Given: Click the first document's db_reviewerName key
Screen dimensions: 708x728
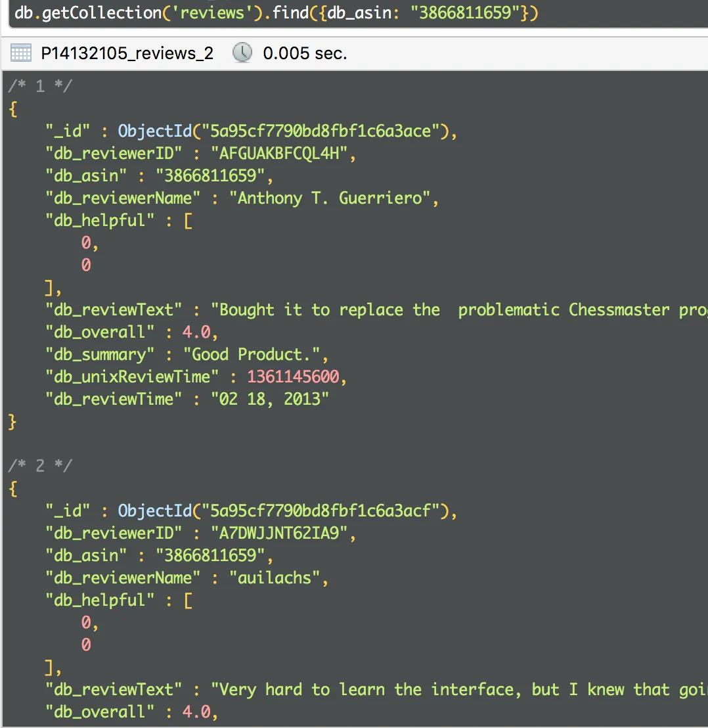Looking at the screenshot, I should [x=122, y=198].
